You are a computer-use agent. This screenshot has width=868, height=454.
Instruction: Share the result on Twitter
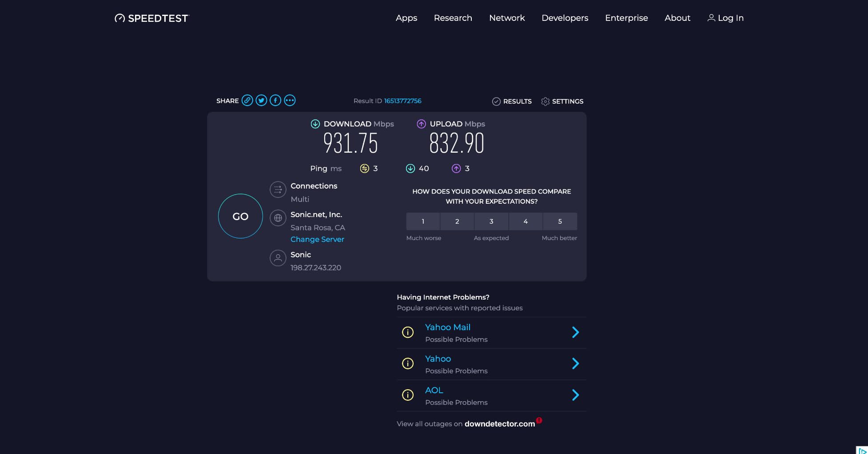tap(261, 100)
